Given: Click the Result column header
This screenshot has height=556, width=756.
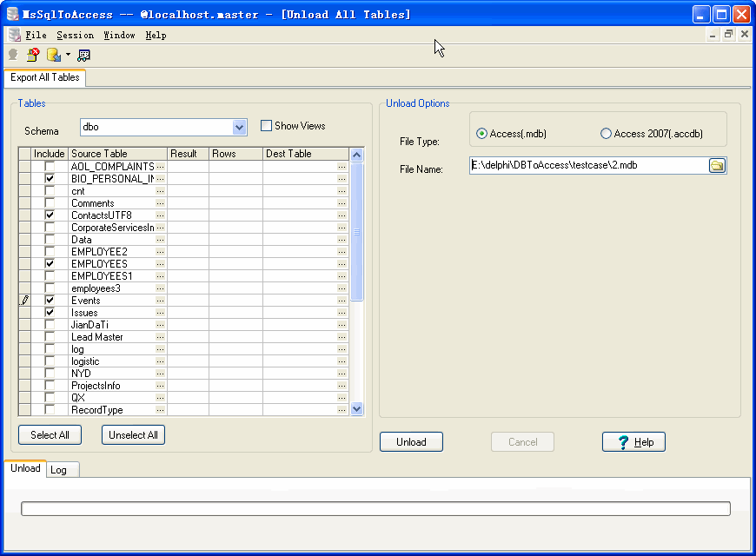Looking at the screenshot, I should [x=188, y=154].
